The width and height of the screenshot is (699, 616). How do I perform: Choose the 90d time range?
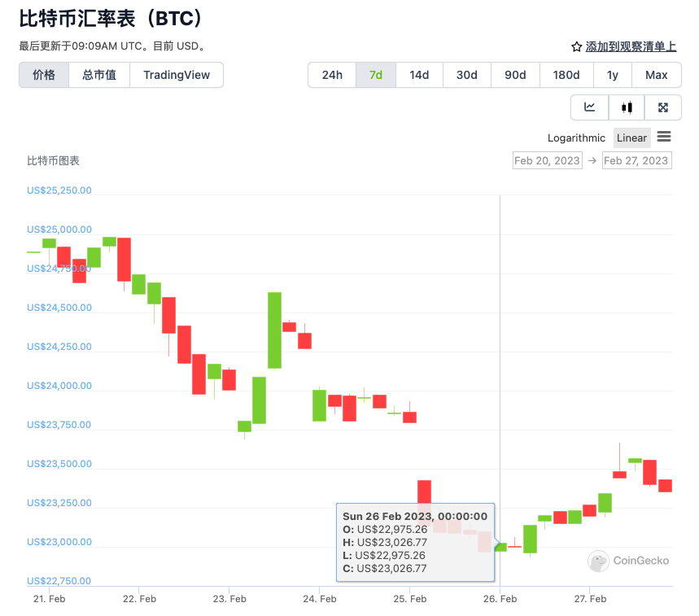click(515, 75)
